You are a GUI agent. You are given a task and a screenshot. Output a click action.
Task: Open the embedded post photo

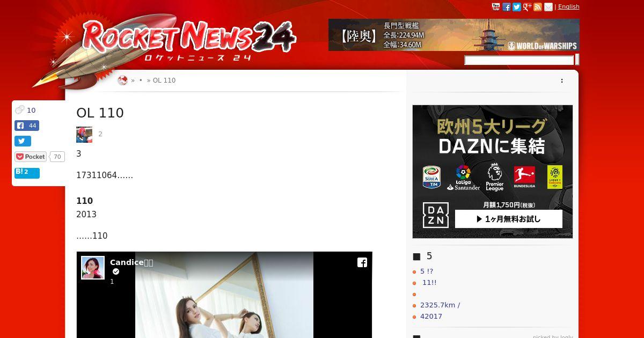coord(224,295)
